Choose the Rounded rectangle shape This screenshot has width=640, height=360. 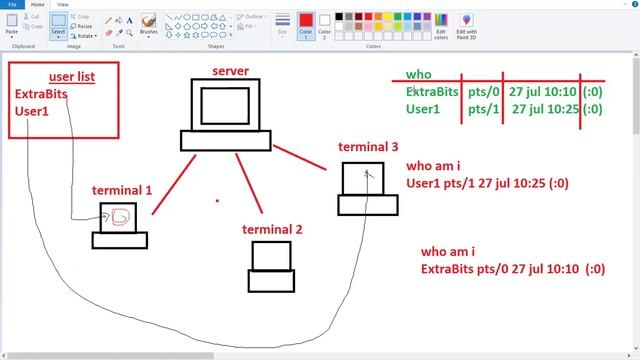pyautogui.click(x=205, y=18)
